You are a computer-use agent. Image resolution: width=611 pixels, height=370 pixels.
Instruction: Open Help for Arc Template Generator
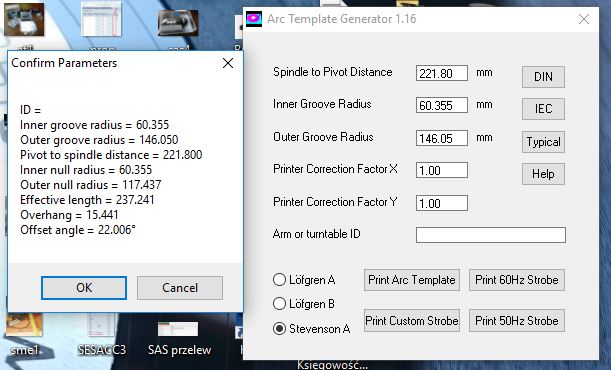pos(543,174)
